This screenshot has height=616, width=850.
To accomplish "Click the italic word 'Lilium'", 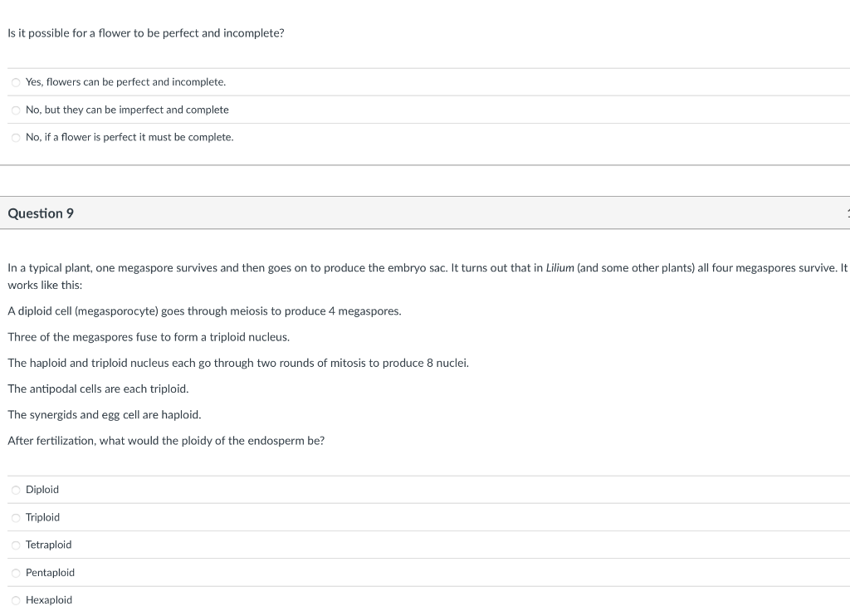I will point(559,268).
